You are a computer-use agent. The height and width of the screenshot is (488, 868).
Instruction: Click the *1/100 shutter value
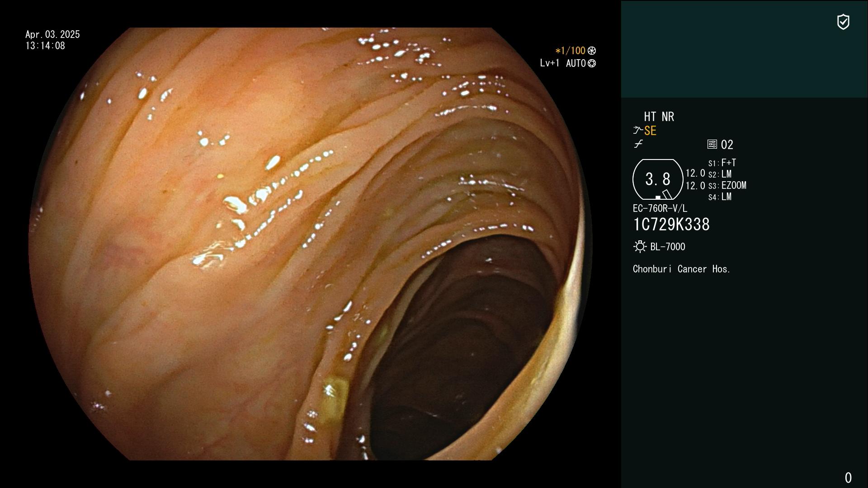[570, 51]
